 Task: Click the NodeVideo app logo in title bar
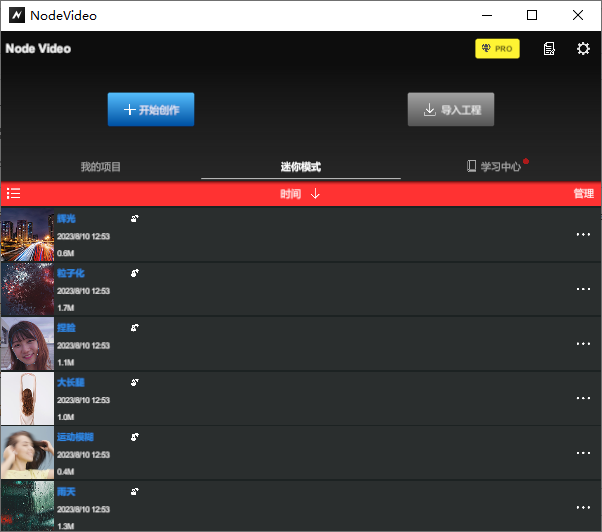[x=15, y=15]
